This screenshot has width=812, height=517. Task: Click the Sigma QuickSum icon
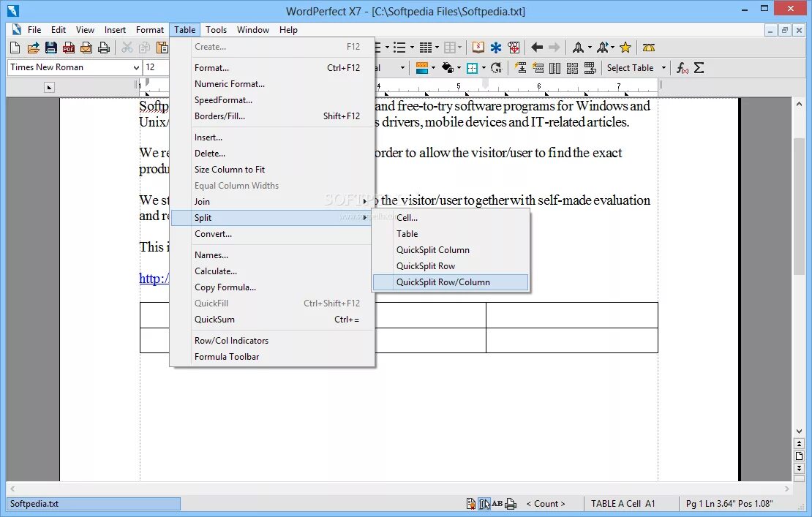(699, 68)
